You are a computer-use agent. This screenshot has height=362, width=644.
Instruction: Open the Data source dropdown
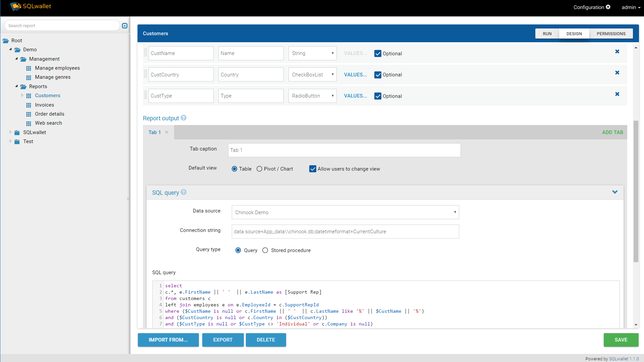click(345, 212)
